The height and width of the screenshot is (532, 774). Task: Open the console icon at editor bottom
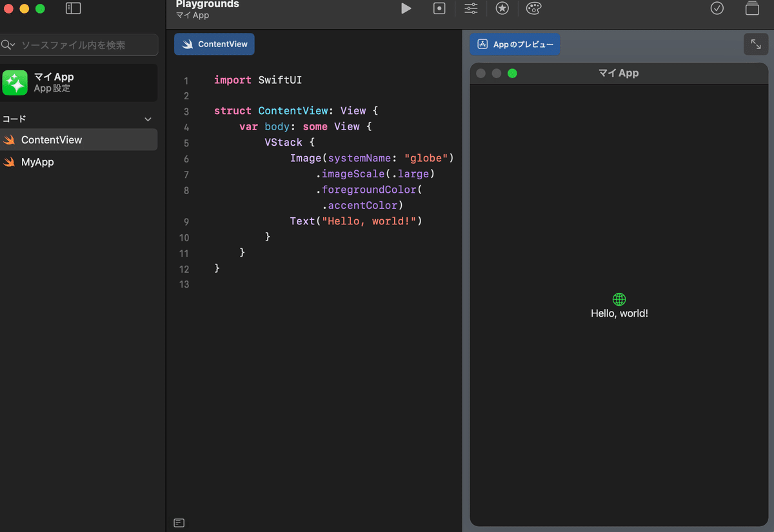(179, 522)
